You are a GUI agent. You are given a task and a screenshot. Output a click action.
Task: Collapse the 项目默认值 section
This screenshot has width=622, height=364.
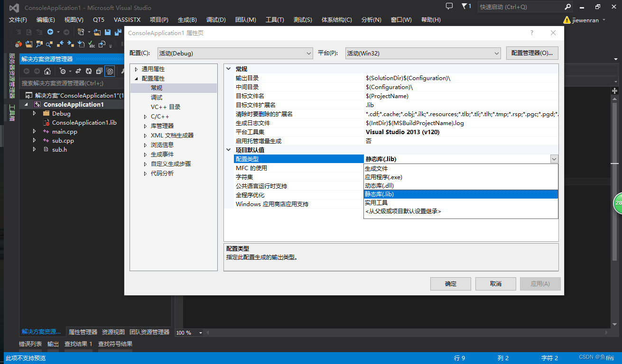(x=229, y=150)
